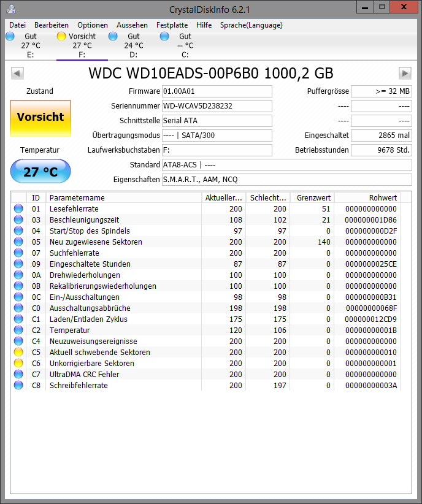Open the Festplatte menu
Viewport: 422px width, 504px height.
[x=172, y=25]
